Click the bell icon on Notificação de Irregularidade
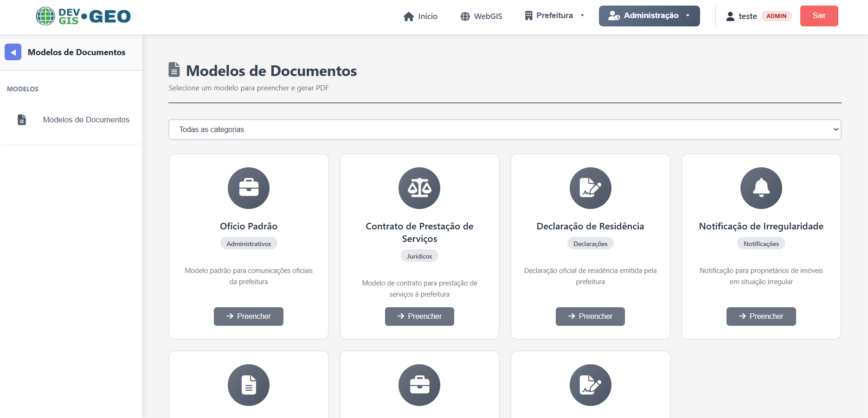The width and height of the screenshot is (868, 418). 761,188
